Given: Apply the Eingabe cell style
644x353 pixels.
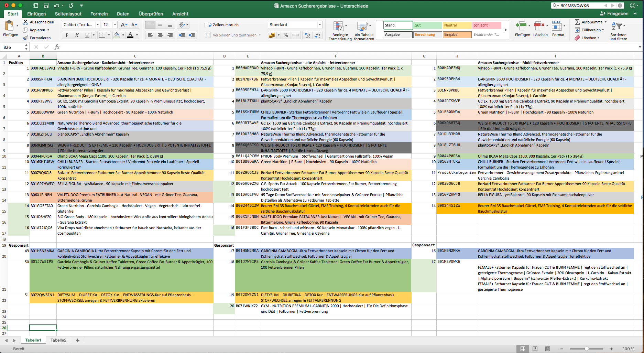Looking at the screenshot, I should 457,34.
